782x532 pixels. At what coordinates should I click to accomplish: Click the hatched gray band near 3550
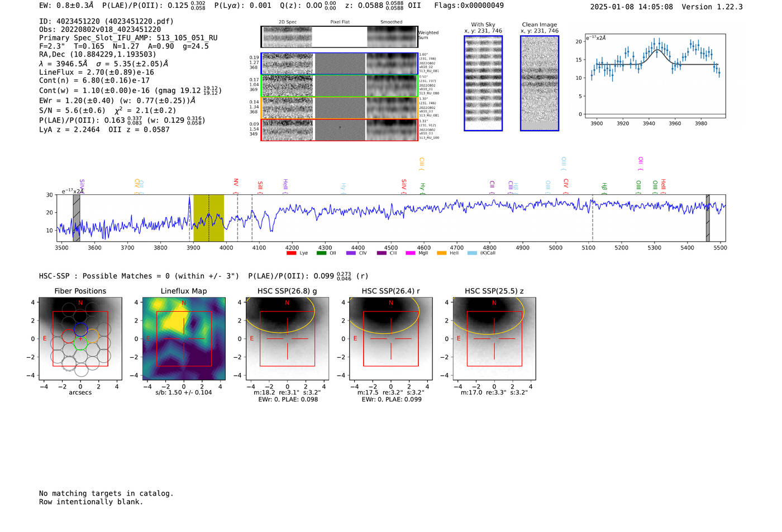pyautogui.click(x=77, y=218)
